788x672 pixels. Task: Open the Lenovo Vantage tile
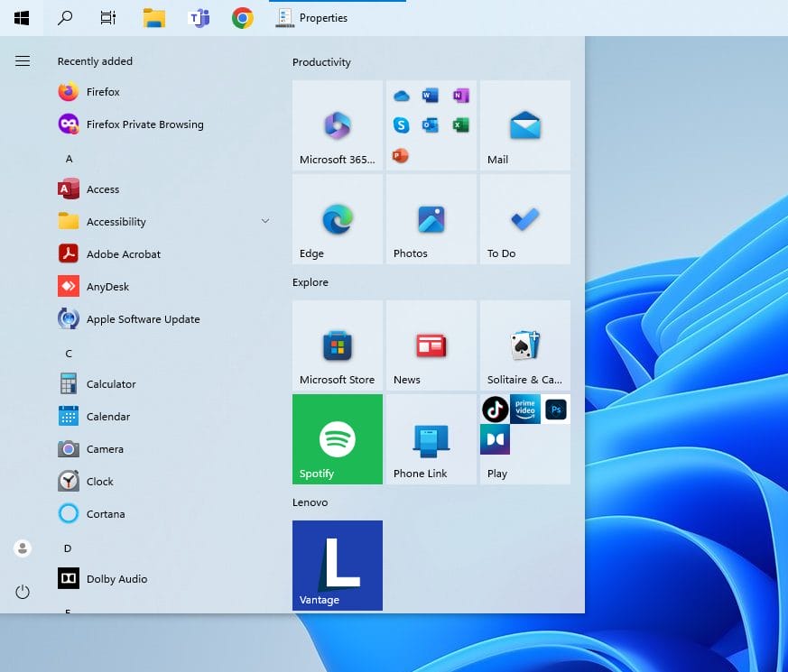tap(337, 566)
